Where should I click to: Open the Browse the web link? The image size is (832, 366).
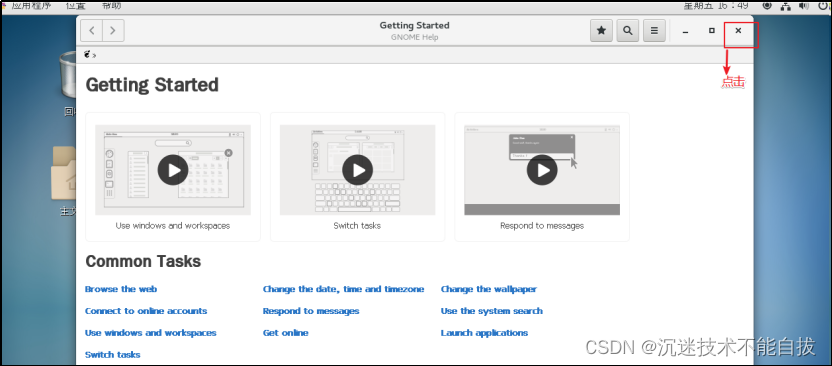[x=121, y=289]
